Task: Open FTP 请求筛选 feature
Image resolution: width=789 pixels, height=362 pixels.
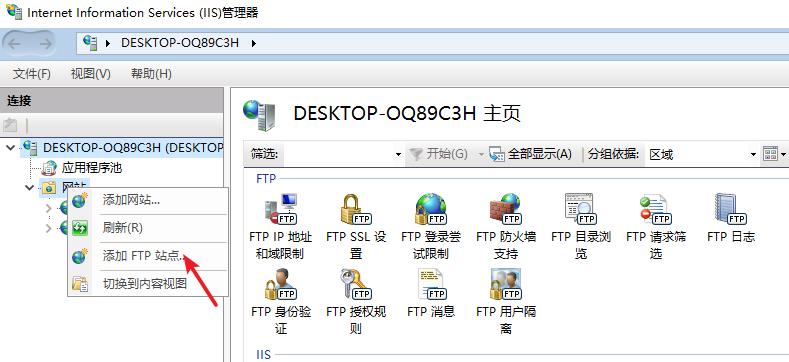Action: click(656, 226)
